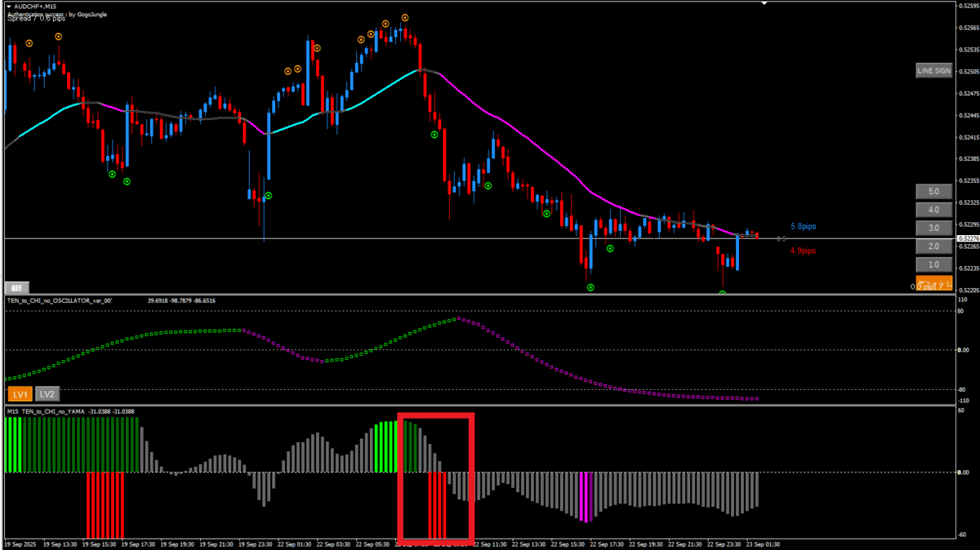Select the 5.0 level button
The height and width of the screenshot is (550, 980).
tap(933, 192)
